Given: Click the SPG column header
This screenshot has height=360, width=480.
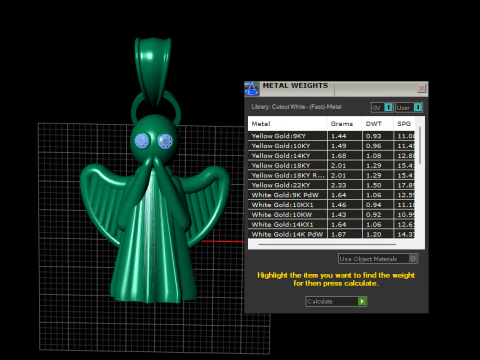Looking at the screenshot, I should 404,124.
